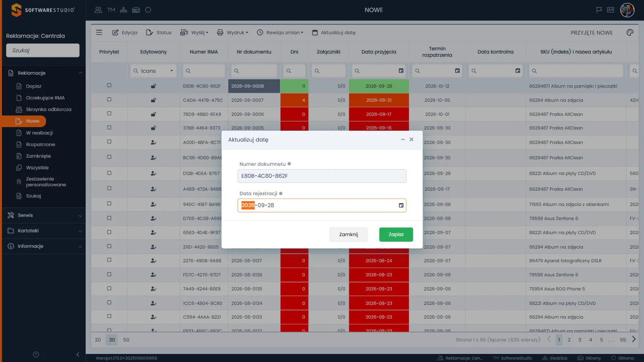The height and width of the screenshot is (362, 644).
Task: Click the help icon at sidebar bottom
Action: pos(36,354)
